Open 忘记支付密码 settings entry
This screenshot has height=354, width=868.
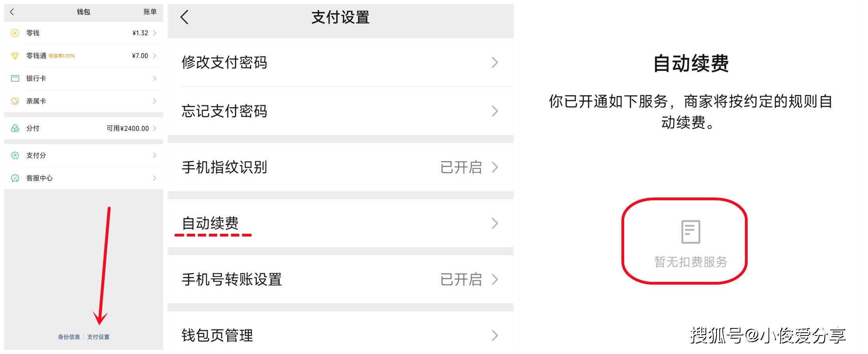coord(224,112)
